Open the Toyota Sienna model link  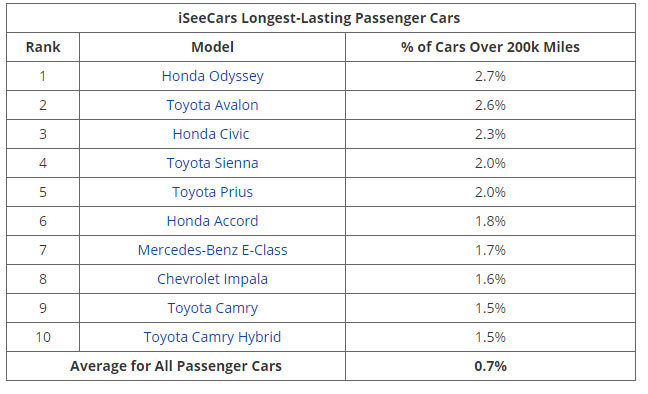(x=212, y=163)
